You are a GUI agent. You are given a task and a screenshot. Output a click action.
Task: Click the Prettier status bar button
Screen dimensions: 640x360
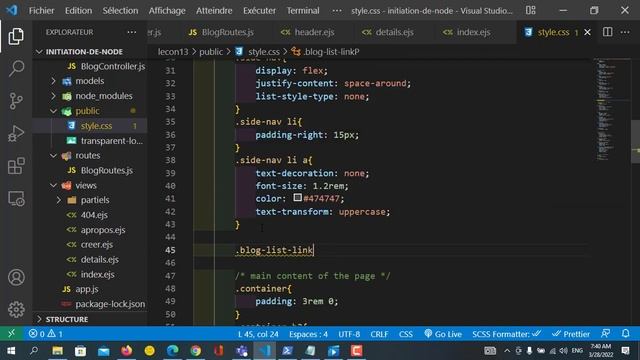click(571, 334)
